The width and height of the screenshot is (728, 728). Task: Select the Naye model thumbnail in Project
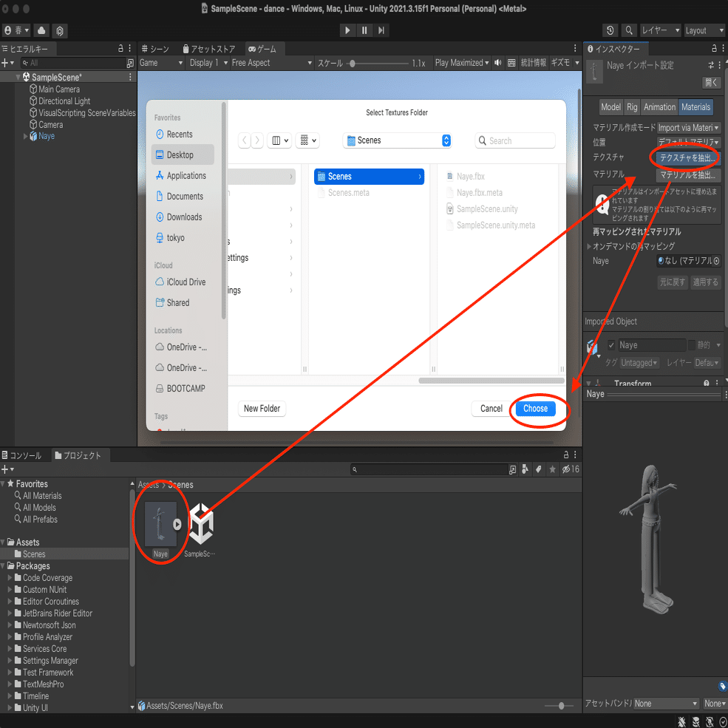coord(160,524)
